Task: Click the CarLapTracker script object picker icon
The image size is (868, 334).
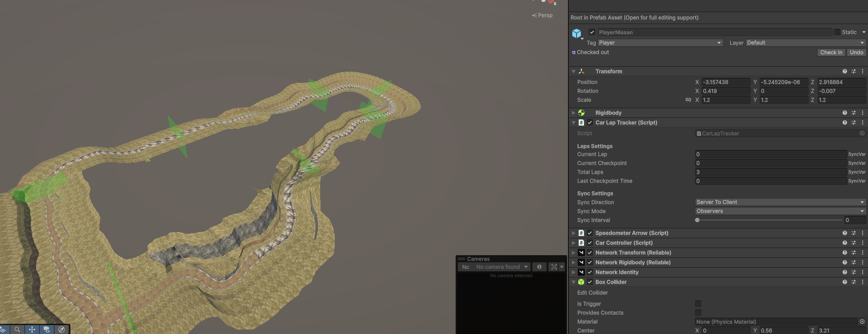Action: (x=862, y=133)
